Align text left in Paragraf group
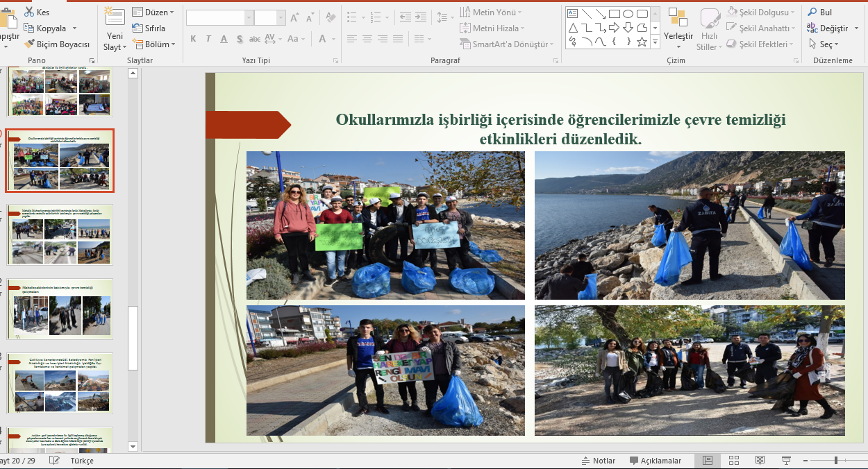868x469 pixels. click(352, 39)
